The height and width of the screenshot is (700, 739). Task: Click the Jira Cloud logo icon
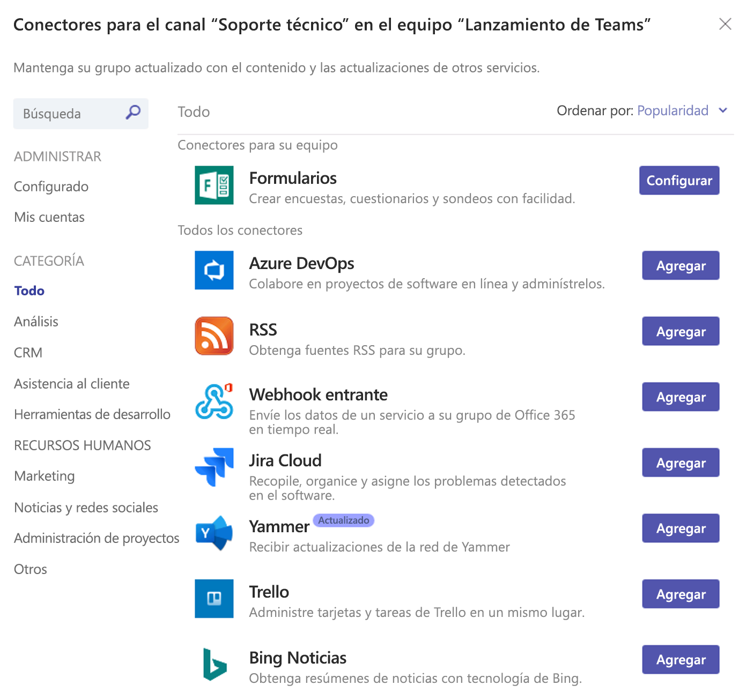(x=214, y=467)
